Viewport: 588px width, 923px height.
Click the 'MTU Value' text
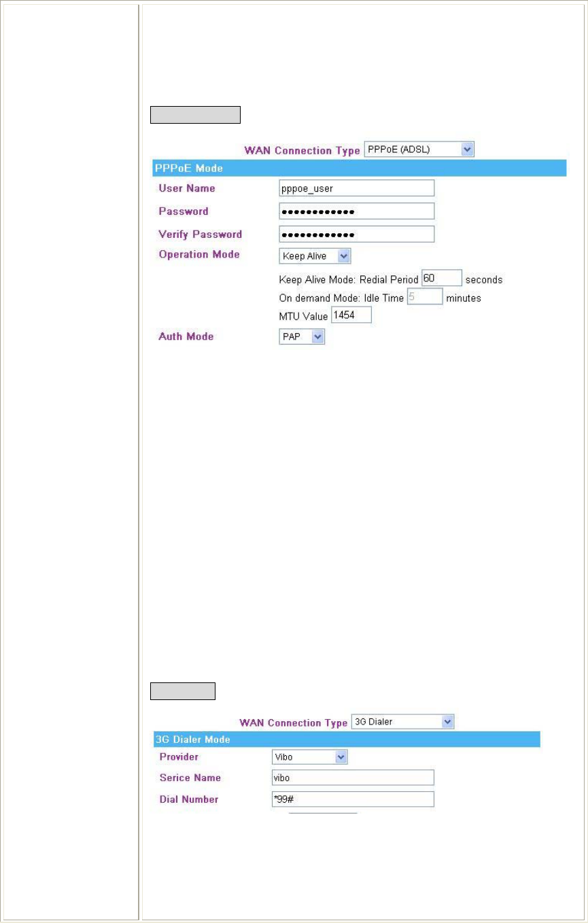[304, 316]
